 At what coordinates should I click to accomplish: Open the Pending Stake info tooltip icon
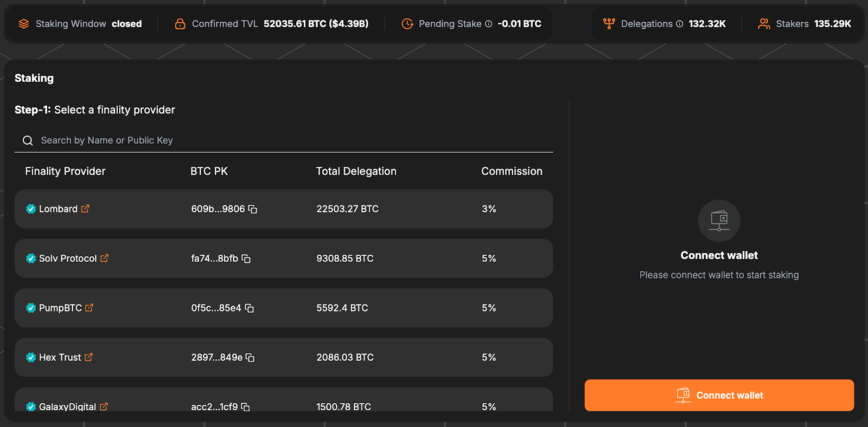coord(488,24)
